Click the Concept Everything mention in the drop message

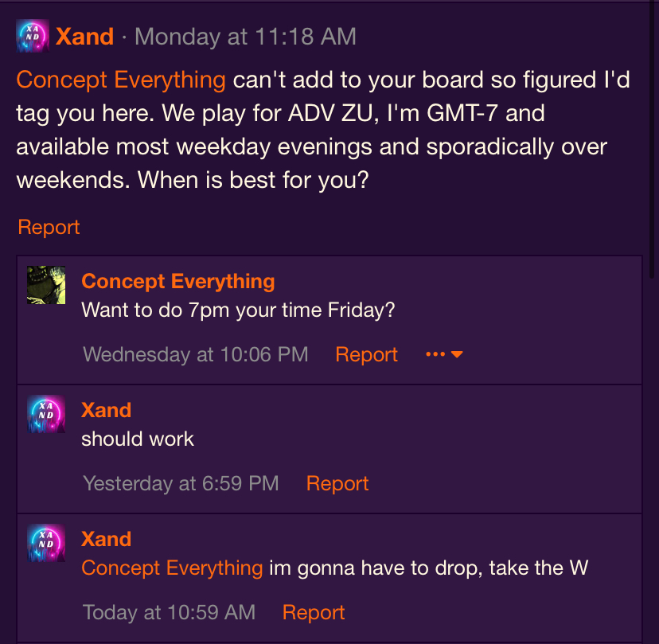172,568
